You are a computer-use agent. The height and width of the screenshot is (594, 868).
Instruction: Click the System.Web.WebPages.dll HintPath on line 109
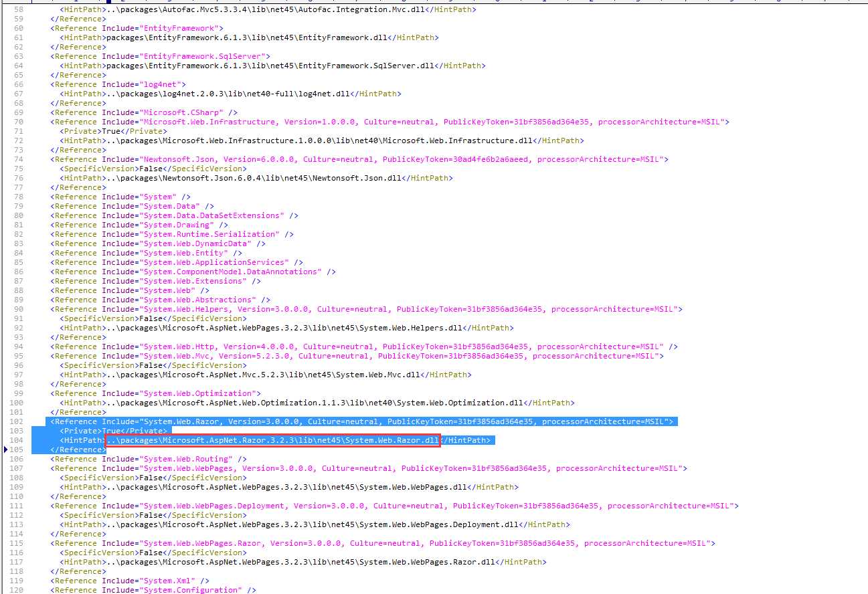(x=289, y=487)
